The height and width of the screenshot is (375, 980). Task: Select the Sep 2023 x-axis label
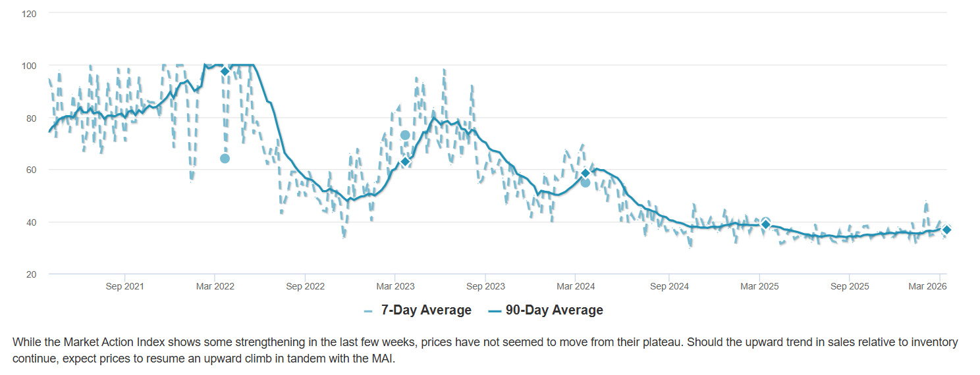pos(485,287)
